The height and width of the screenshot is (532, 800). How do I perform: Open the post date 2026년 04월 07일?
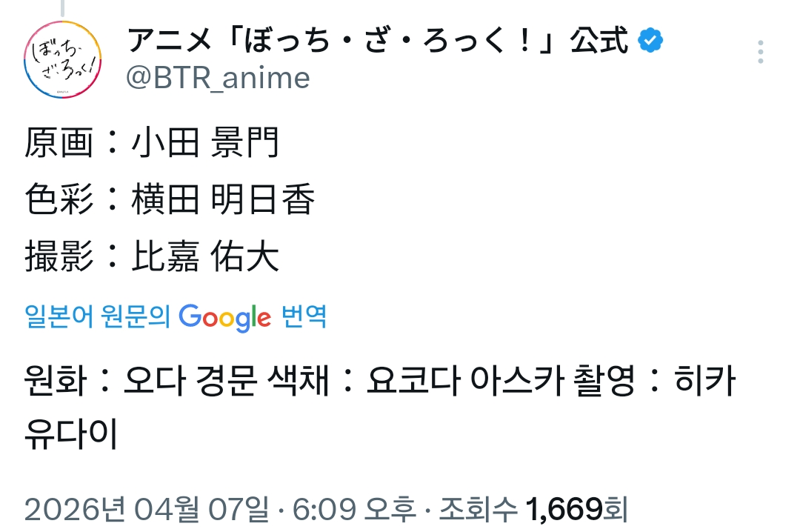coord(147,509)
